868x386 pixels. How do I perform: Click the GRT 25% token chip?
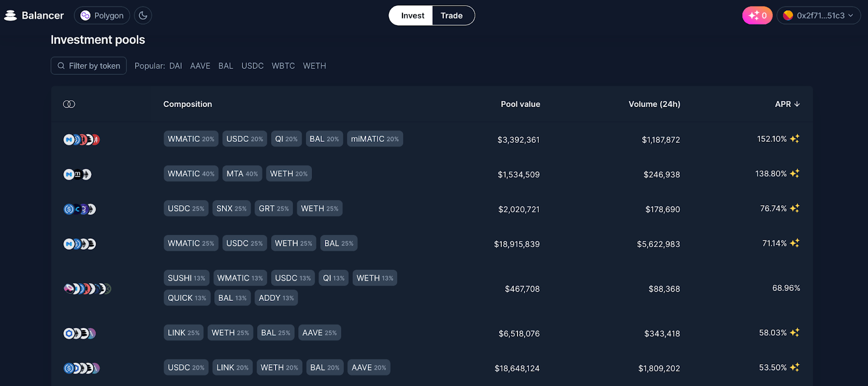(x=274, y=208)
